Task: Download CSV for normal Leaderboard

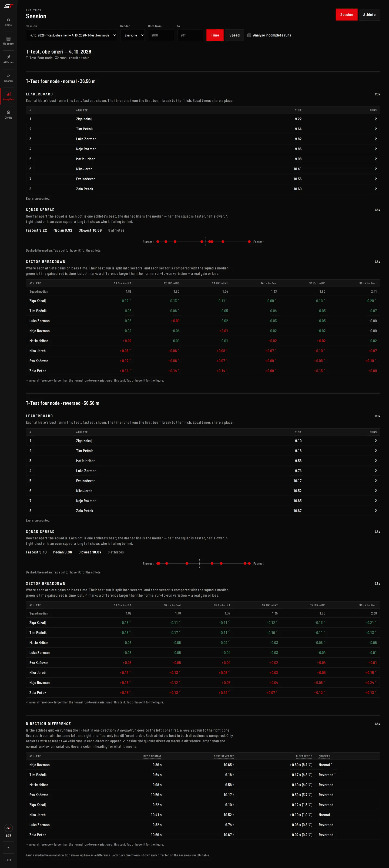Action: [x=377, y=94]
